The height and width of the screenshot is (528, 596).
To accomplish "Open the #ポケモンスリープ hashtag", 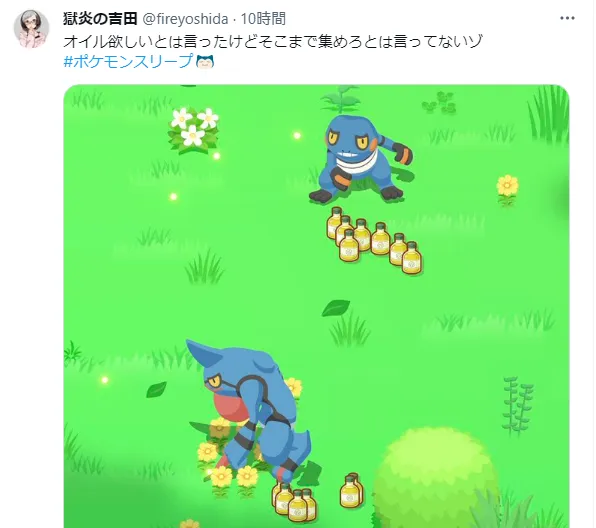I will (x=128, y=61).
